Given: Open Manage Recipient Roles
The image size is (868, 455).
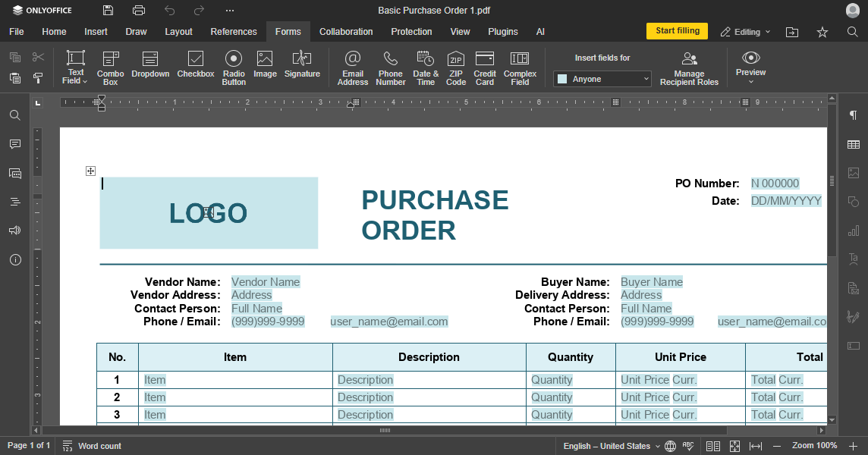Looking at the screenshot, I should tap(689, 67).
